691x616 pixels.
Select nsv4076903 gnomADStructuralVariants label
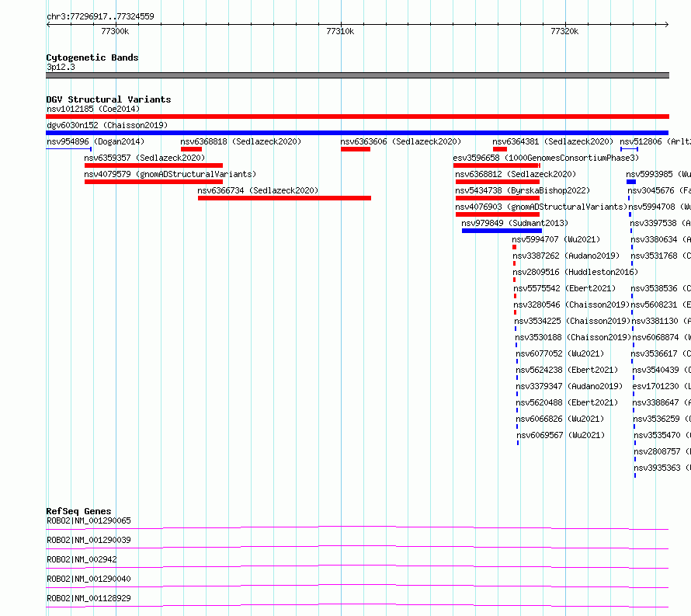[x=541, y=207]
